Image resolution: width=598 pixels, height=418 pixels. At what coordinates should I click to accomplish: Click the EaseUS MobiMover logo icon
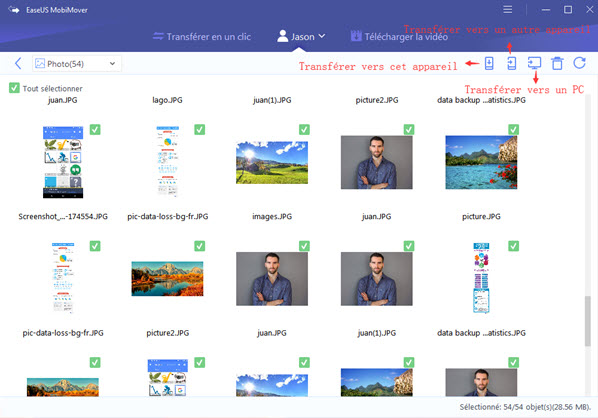coord(14,10)
